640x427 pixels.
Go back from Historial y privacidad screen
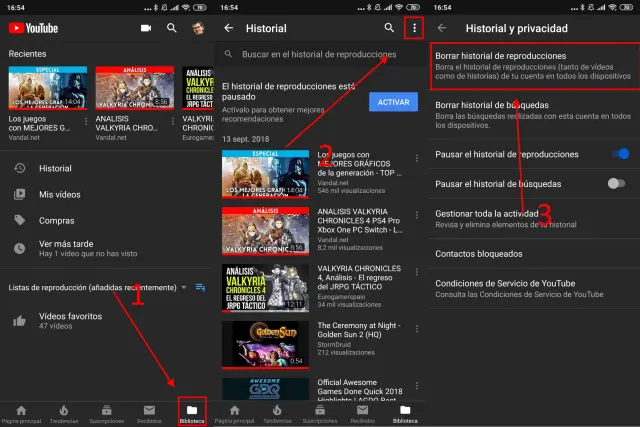442,28
